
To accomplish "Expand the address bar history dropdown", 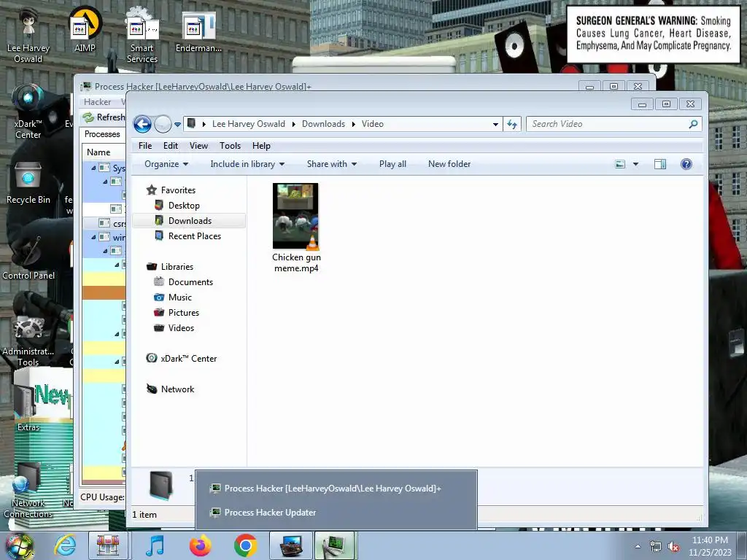I will point(495,124).
